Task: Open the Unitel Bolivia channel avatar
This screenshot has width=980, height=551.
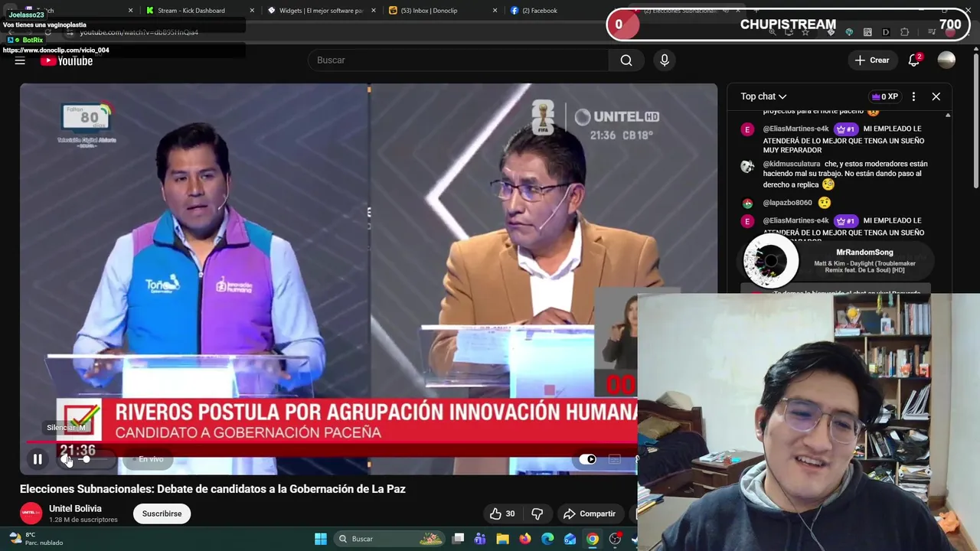Action: [31, 513]
